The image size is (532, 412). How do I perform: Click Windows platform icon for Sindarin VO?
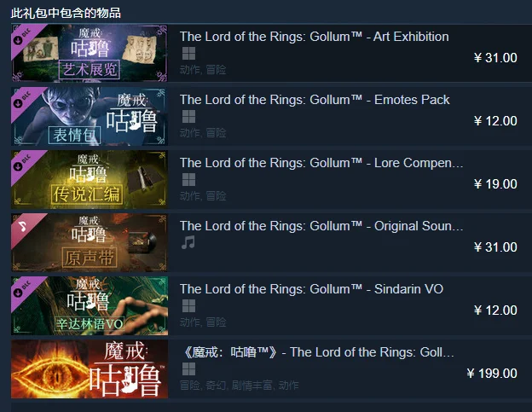188,305
